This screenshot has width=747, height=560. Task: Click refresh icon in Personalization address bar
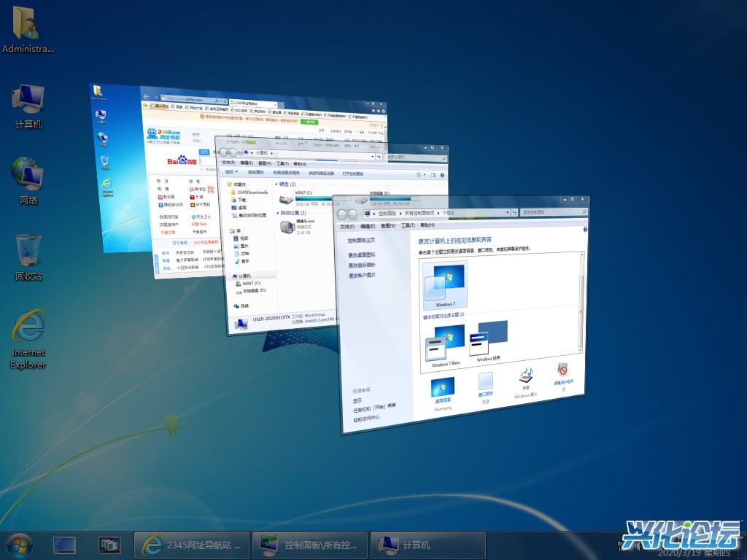[x=514, y=212]
